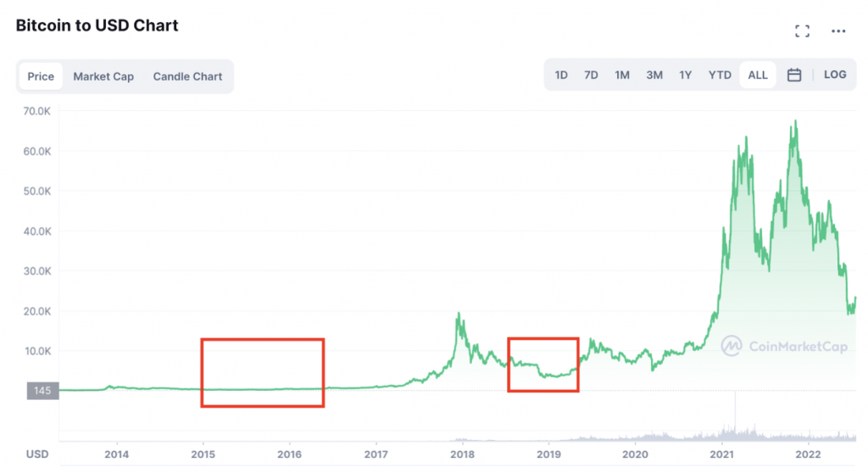868x473 pixels.
Task: Show year-to-date with YTD
Action: tap(720, 75)
